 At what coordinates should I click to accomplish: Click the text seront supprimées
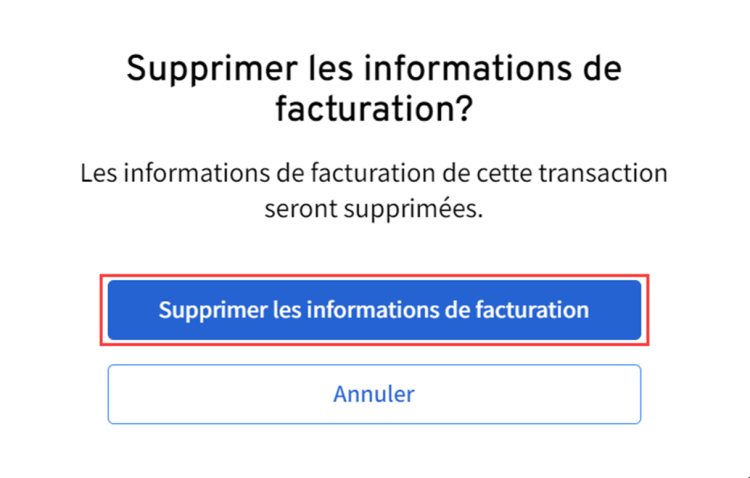pyautogui.click(x=374, y=209)
